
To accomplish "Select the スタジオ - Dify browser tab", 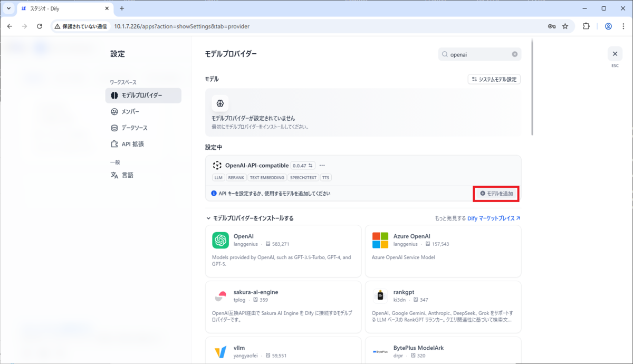I will pos(65,8).
